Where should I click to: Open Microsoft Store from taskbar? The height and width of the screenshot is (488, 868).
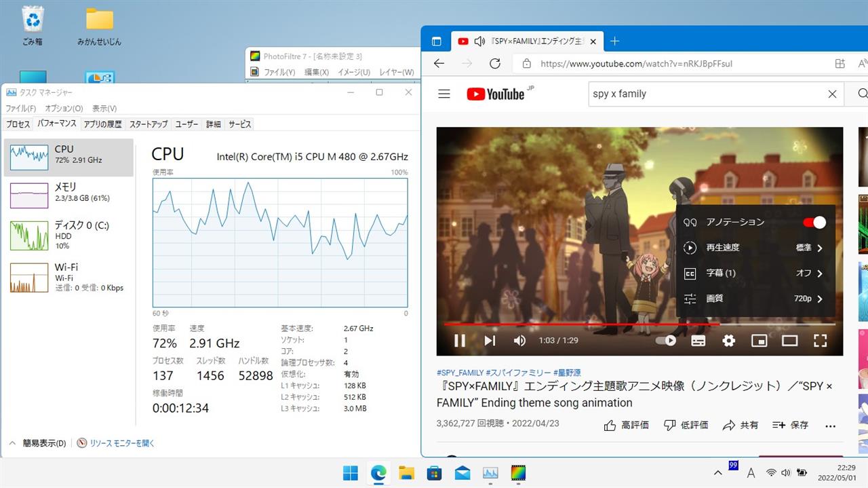click(434, 472)
